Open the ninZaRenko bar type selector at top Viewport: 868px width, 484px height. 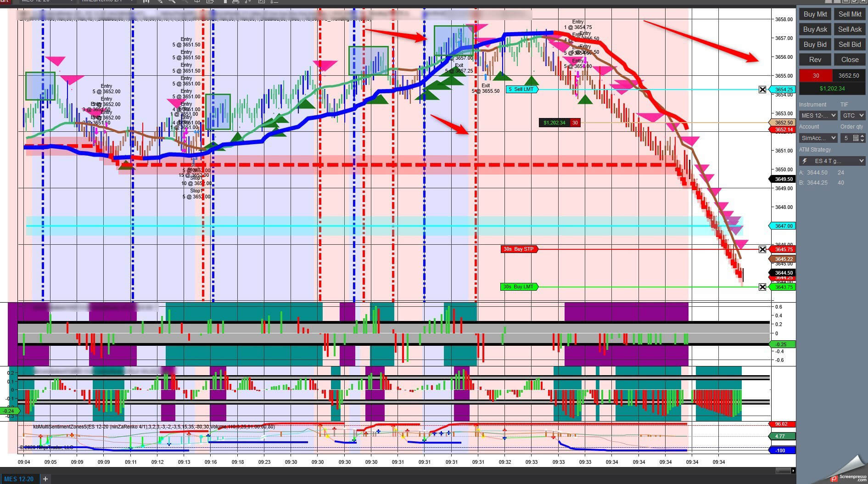(107, 1)
